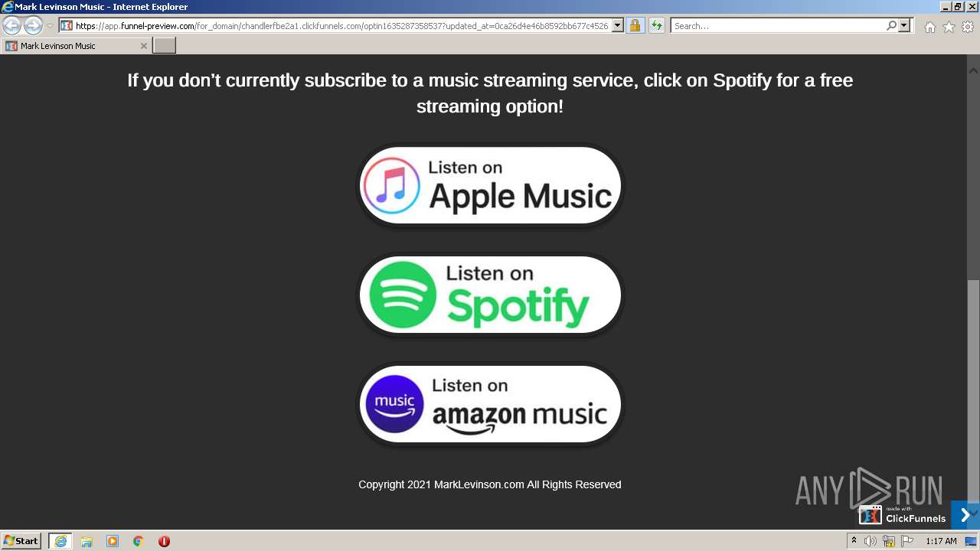Open the Windows Start menu
Viewport: 980px width, 551px height.
pos(21,541)
